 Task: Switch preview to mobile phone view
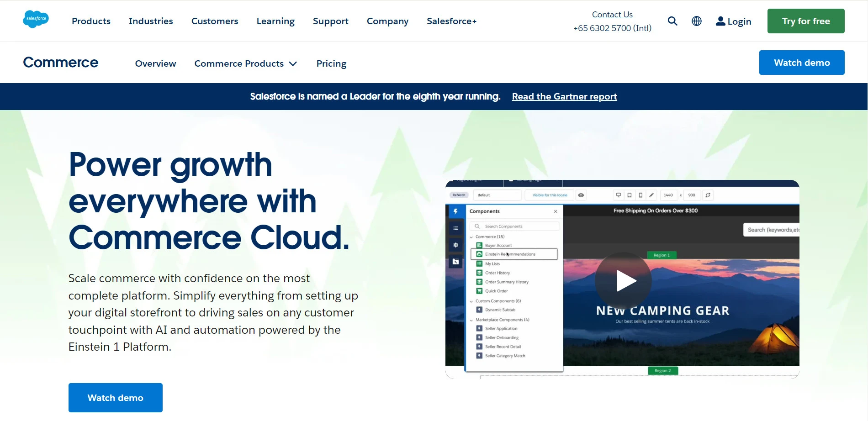click(640, 195)
